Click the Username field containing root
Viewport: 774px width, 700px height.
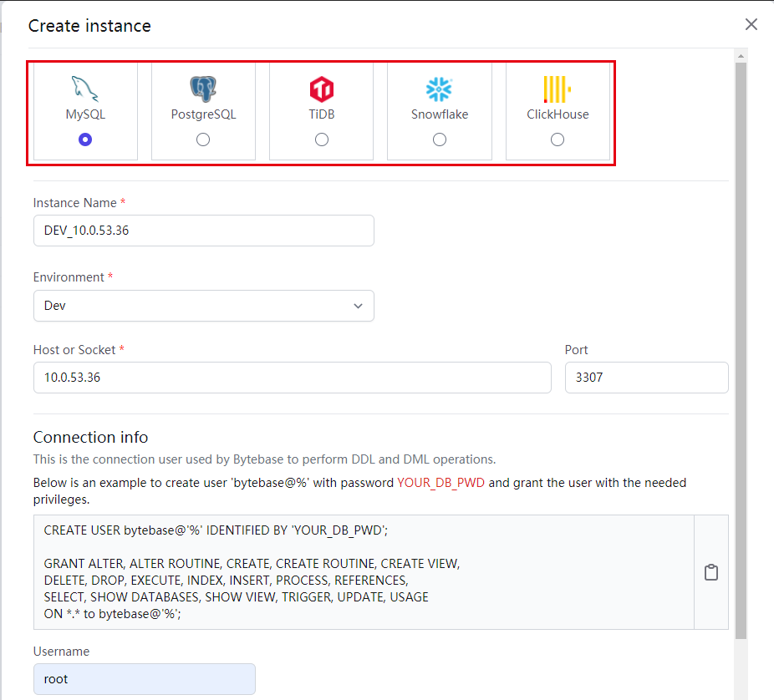click(144, 679)
